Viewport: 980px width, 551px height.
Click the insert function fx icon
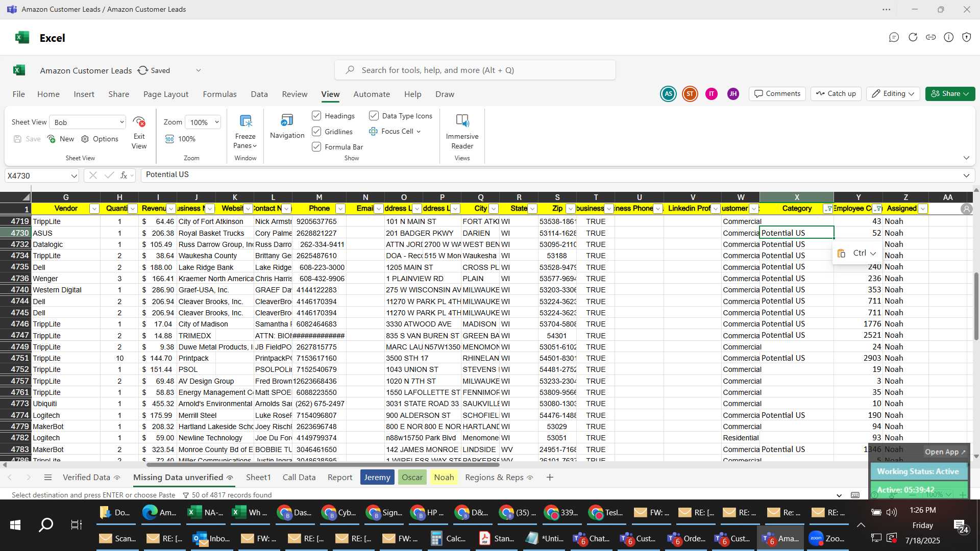coord(124,176)
